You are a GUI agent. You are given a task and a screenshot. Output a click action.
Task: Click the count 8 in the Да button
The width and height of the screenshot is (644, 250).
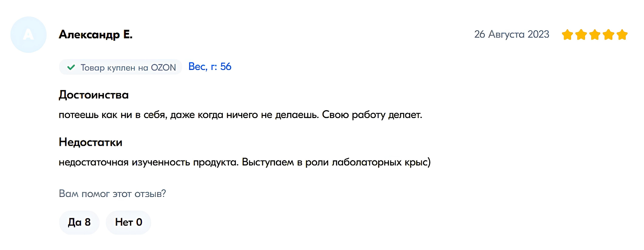pyautogui.click(x=87, y=222)
